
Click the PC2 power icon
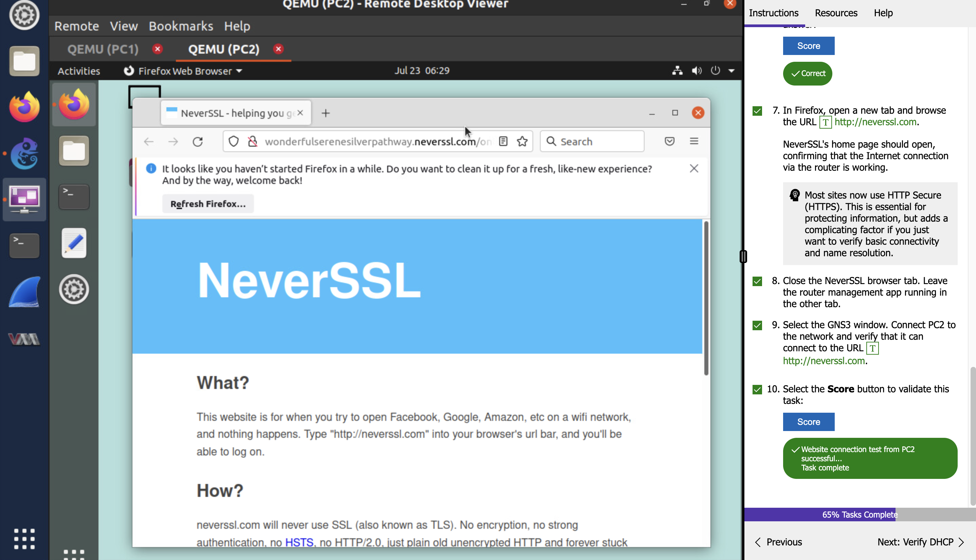(715, 70)
